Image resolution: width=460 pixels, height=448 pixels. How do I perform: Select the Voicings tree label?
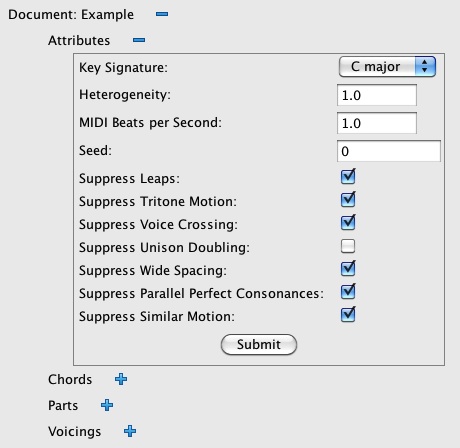[x=74, y=431]
